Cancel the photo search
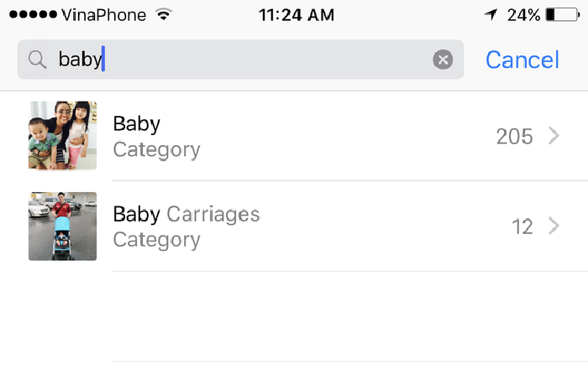Screen dimensions: 588x370 (x=522, y=60)
